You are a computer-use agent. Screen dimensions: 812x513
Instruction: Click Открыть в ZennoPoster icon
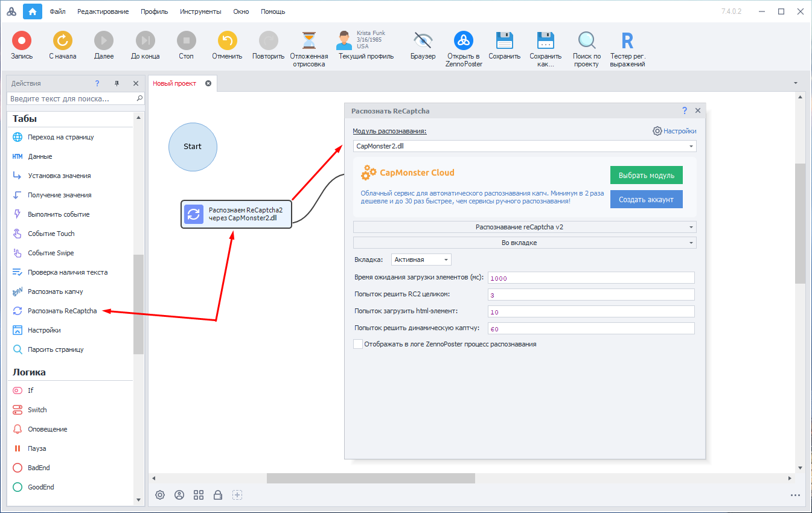(464, 41)
